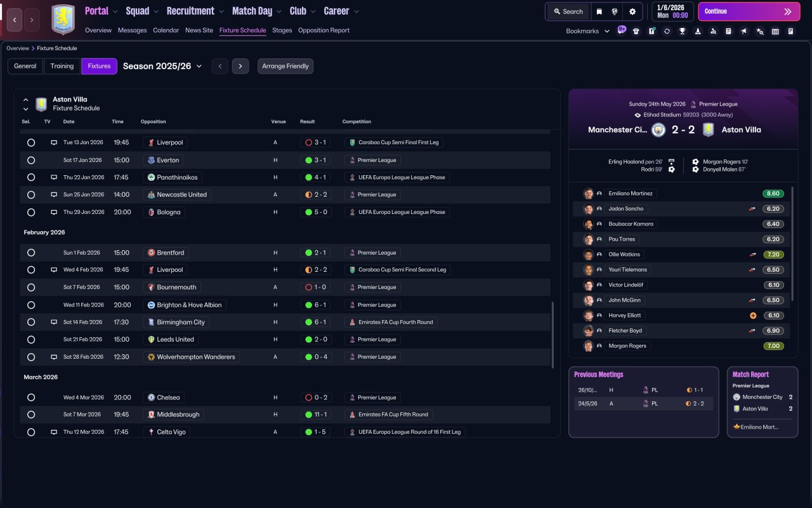Click Emiliano Martinez's 8.60 rating badge
The height and width of the screenshot is (508, 812).
(773, 194)
